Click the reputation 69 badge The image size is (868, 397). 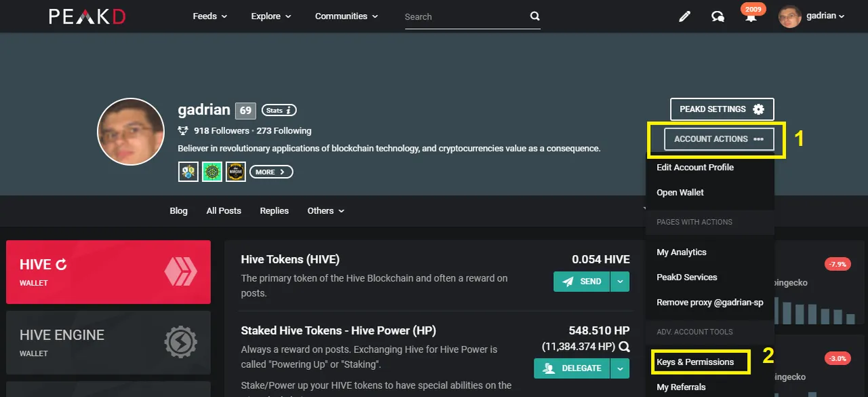tap(245, 111)
